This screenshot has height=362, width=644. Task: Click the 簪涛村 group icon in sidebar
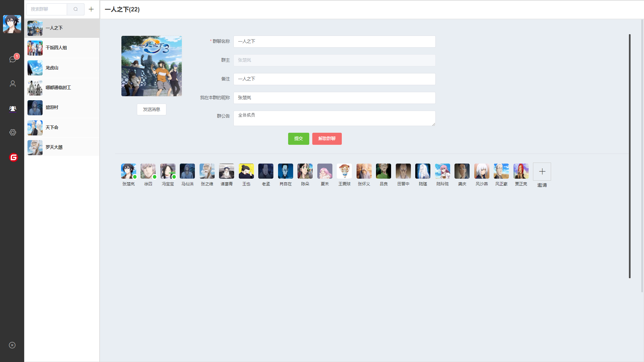pos(35,107)
